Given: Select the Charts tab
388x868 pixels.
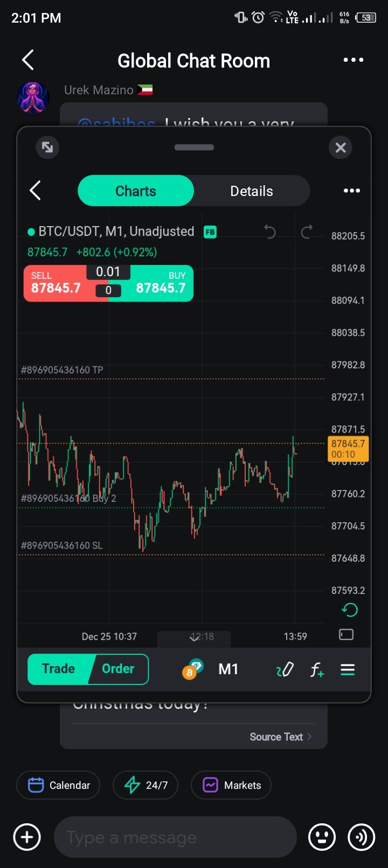Looking at the screenshot, I should pos(136,191).
